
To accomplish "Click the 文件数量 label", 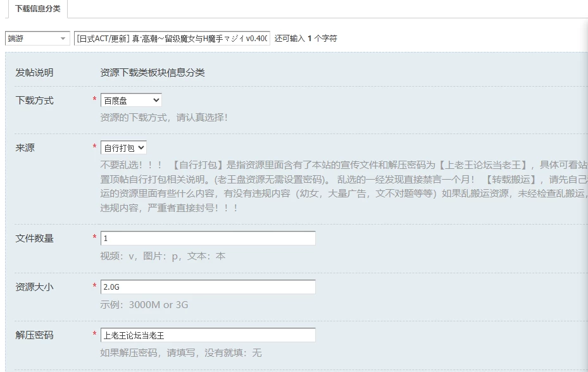I will tap(35, 238).
